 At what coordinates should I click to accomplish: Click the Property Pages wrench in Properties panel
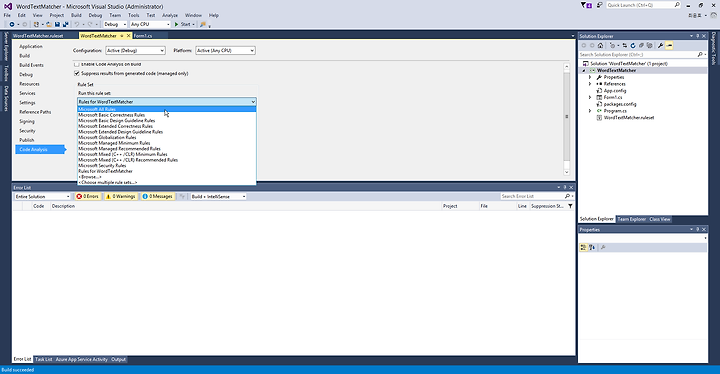point(603,248)
